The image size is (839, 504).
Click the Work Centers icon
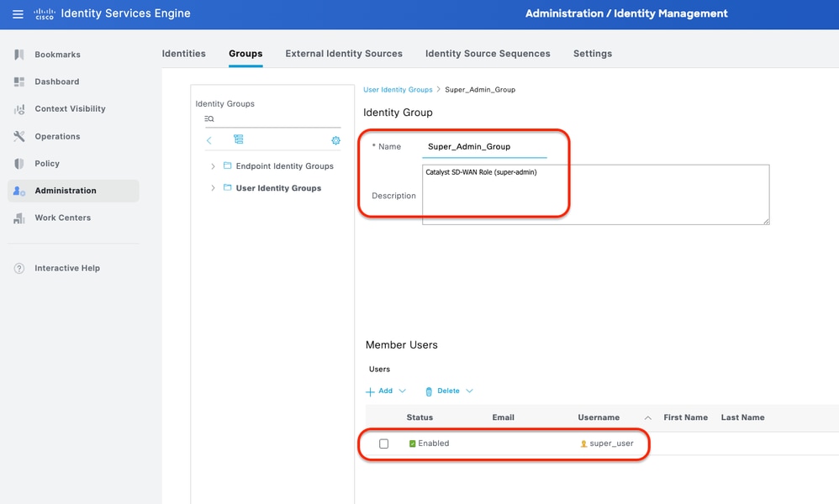coord(19,218)
